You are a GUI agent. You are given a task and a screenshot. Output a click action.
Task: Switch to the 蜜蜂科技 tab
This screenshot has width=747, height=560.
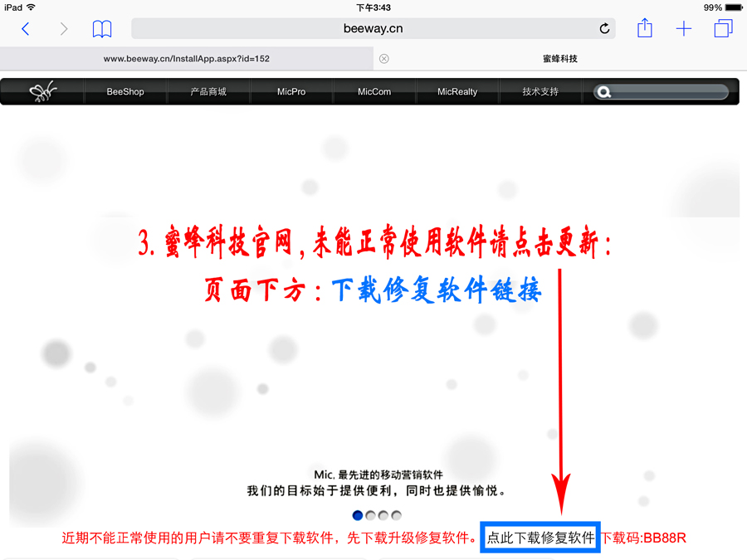pyautogui.click(x=559, y=59)
